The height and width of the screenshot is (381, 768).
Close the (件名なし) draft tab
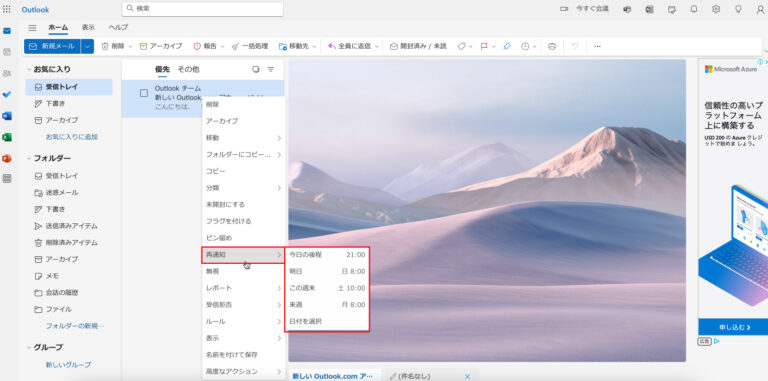point(467,376)
